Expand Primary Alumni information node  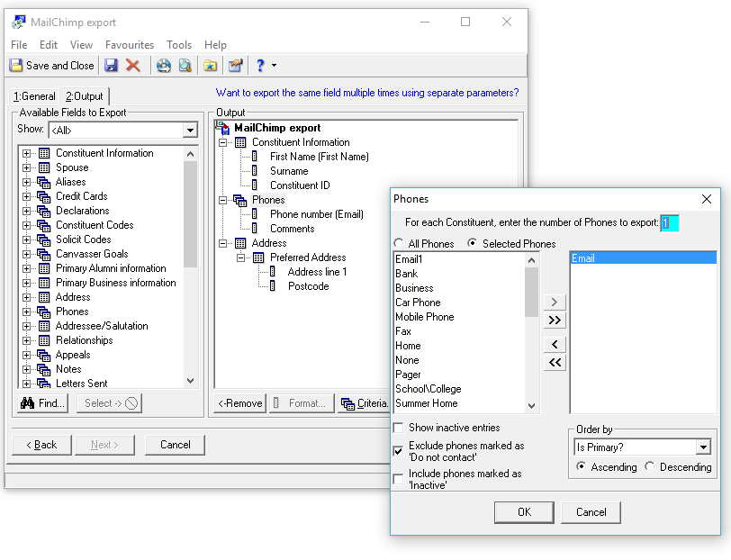click(27, 268)
